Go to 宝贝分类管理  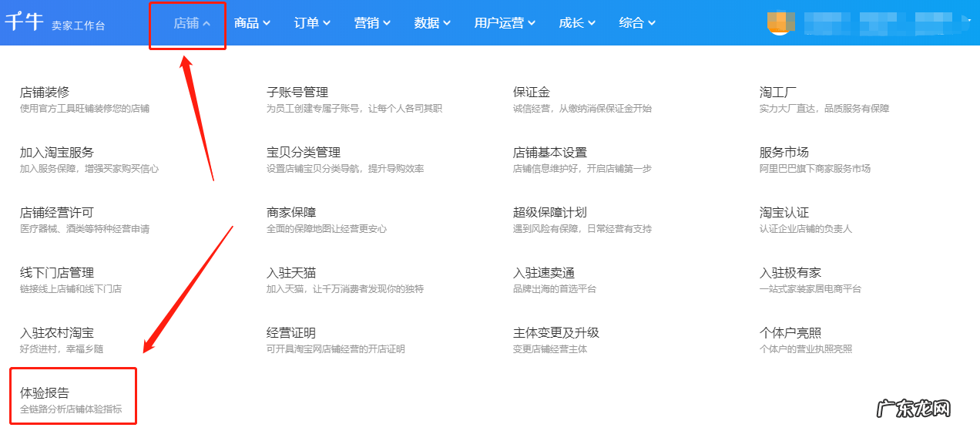coord(304,152)
